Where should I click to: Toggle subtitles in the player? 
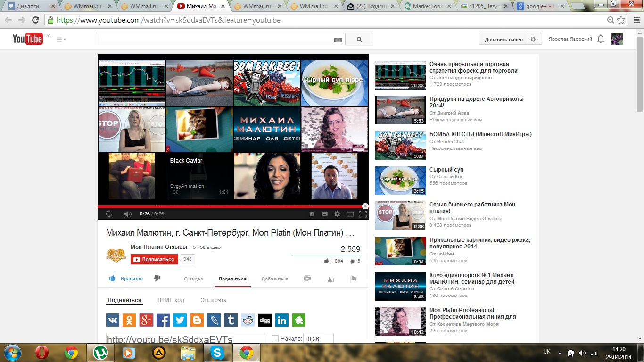click(324, 214)
